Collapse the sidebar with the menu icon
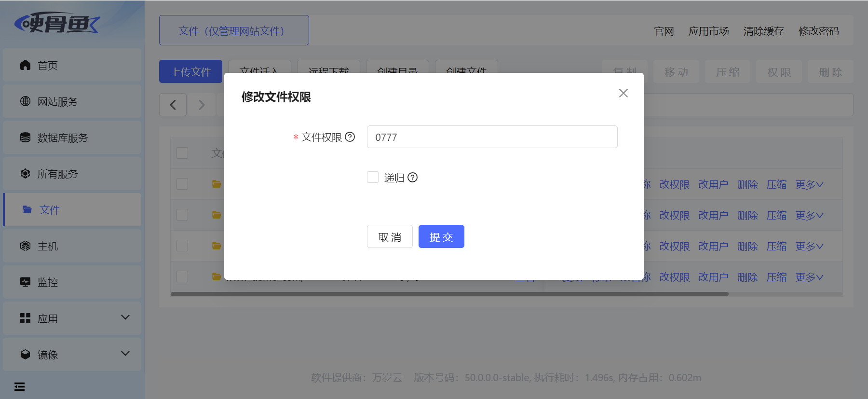Image resolution: width=868 pixels, height=399 pixels. pos(19,386)
